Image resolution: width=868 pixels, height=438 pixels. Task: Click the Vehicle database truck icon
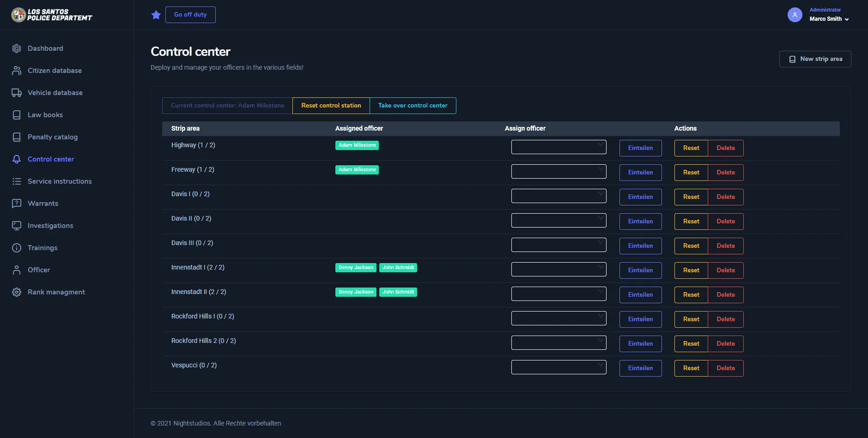(17, 93)
